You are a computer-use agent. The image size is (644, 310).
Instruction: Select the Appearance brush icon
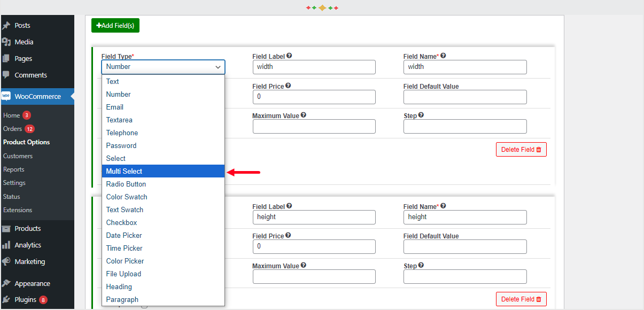pos(7,283)
